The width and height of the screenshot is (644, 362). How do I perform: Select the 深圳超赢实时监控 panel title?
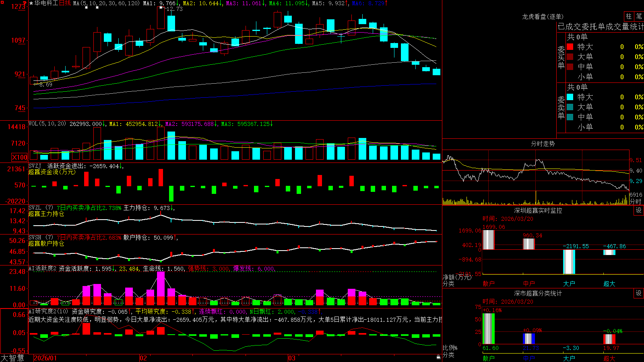(x=538, y=210)
